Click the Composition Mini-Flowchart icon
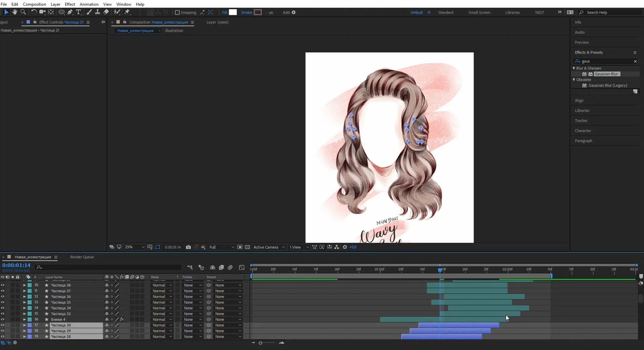Image resolution: width=644 pixels, height=350 pixels. pos(190,267)
